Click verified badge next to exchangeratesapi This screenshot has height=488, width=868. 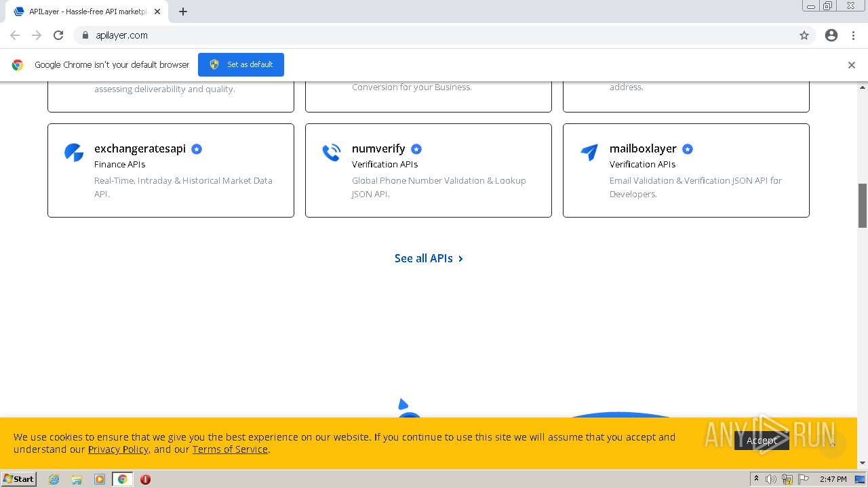click(197, 149)
